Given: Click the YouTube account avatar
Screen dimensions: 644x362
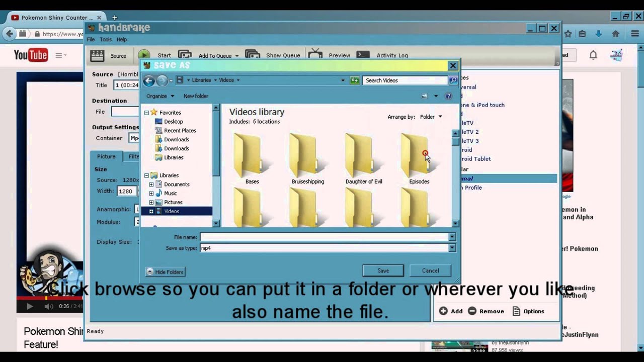Looking at the screenshot, I should (617, 55).
